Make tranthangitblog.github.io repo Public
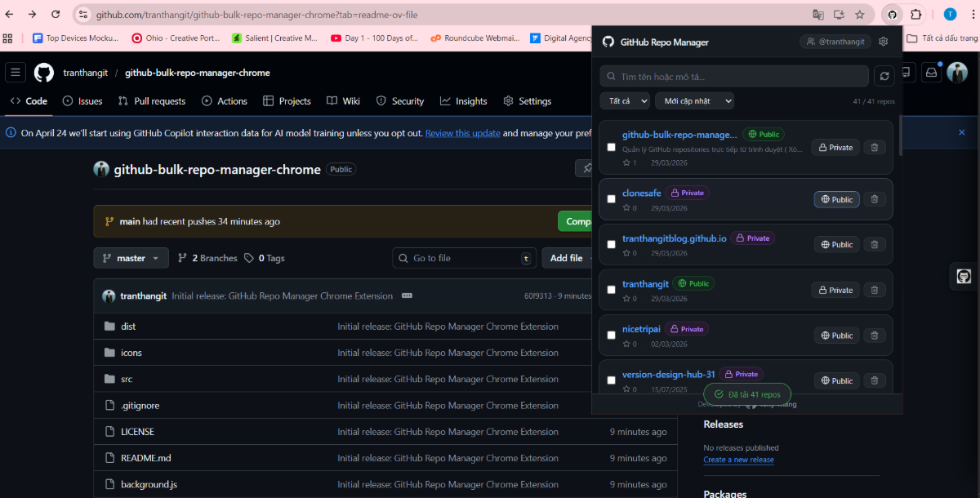Viewport: 980px width, 498px height. click(837, 244)
